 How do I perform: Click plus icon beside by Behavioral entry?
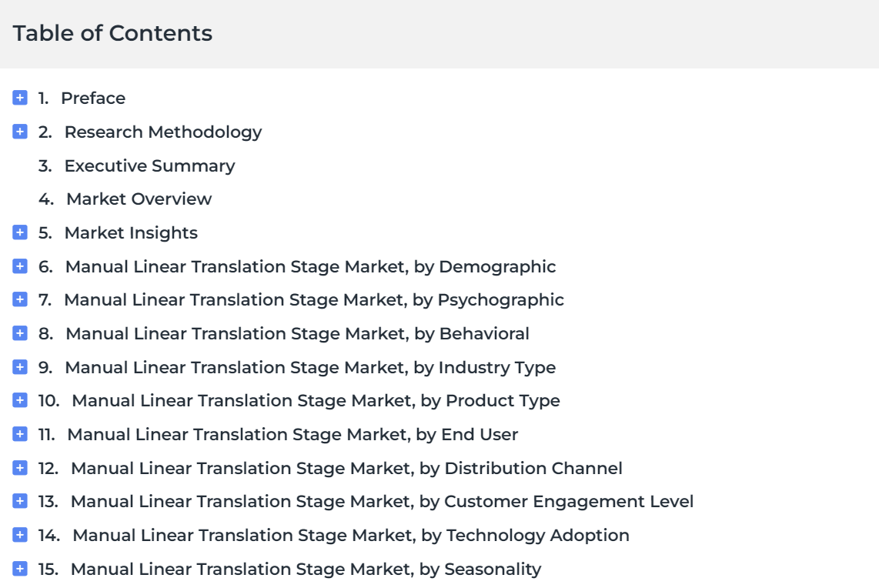pyautogui.click(x=20, y=333)
